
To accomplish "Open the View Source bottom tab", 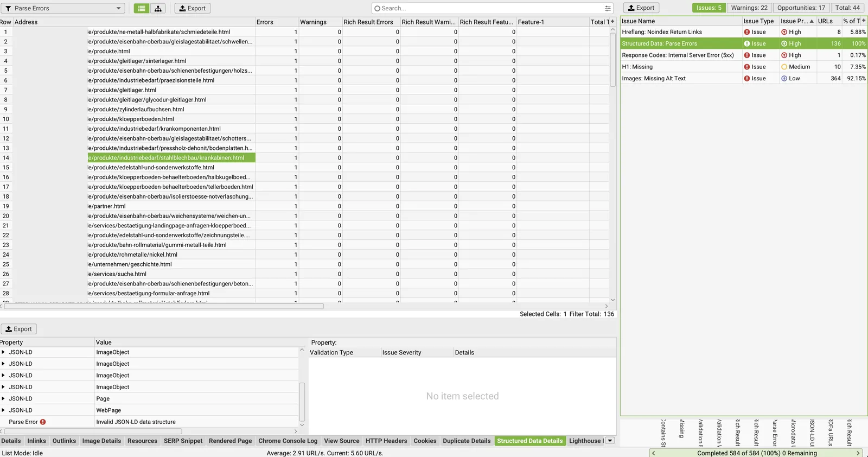I will (x=341, y=441).
